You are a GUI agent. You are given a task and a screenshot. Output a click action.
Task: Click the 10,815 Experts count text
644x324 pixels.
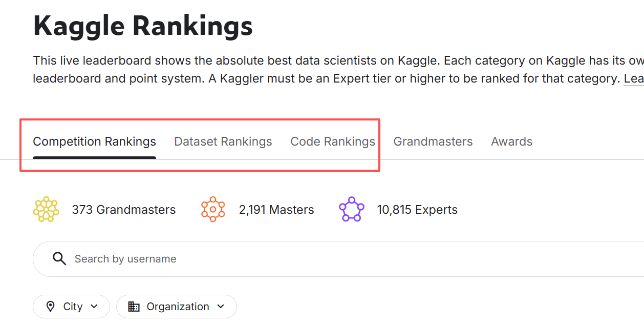coord(417,210)
